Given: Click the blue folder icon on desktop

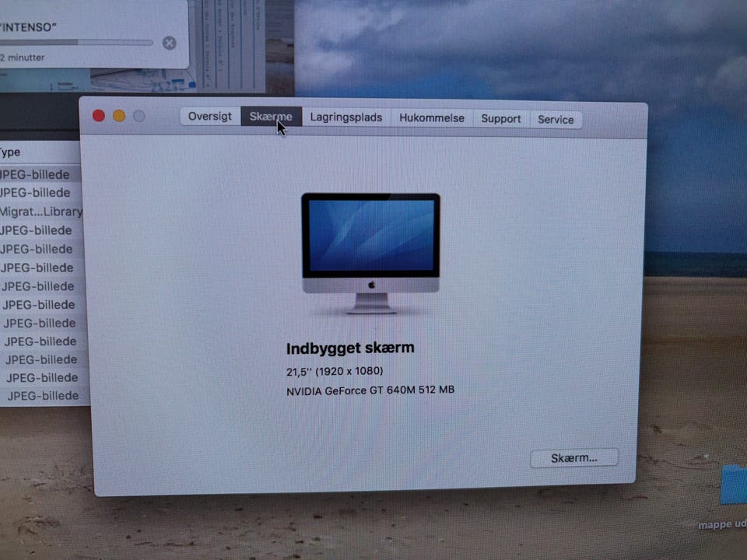Looking at the screenshot, I should pyautogui.click(x=734, y=485).
